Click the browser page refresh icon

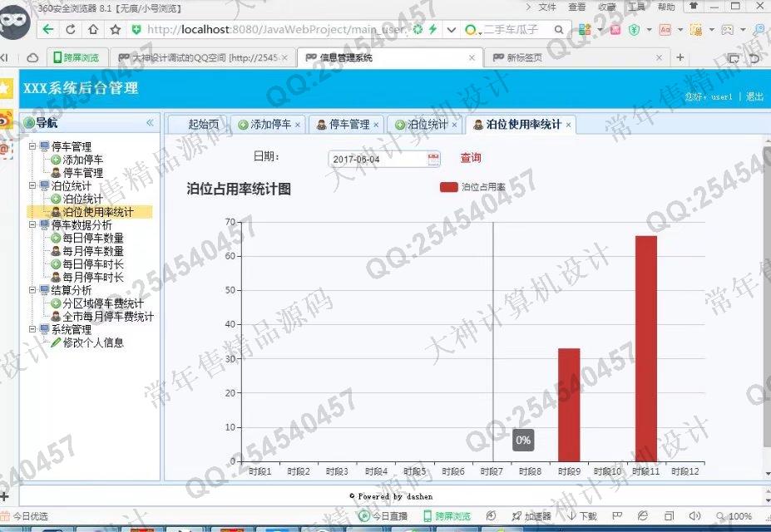[71, 29]
